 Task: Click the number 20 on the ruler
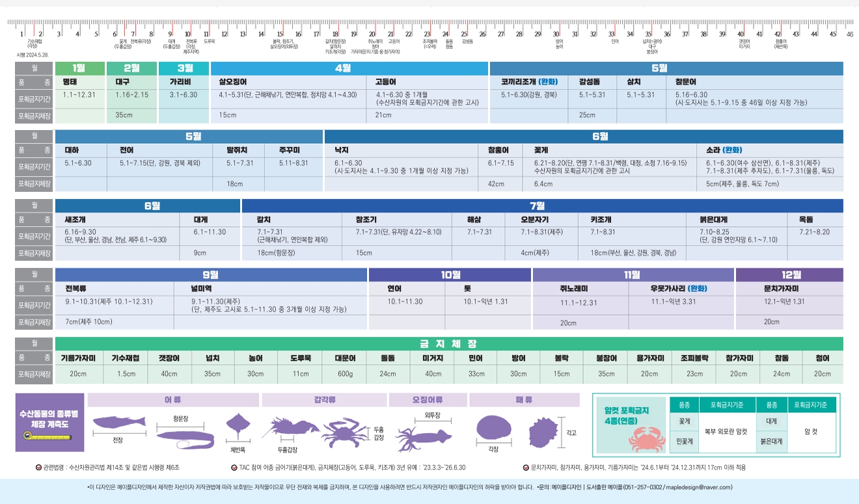pos(372,34)
